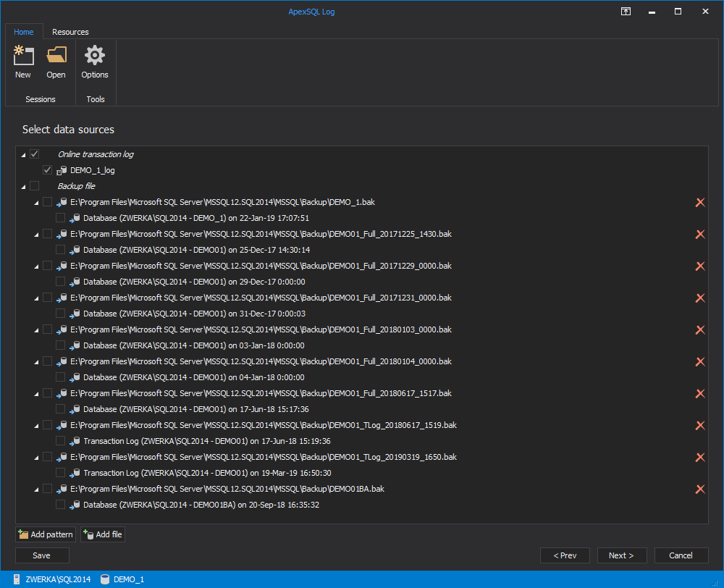Screen dimensions: 724x588
Task: Click icon of Database on 22-Jan-19 17:07:51
Action: tap(75, 218)
